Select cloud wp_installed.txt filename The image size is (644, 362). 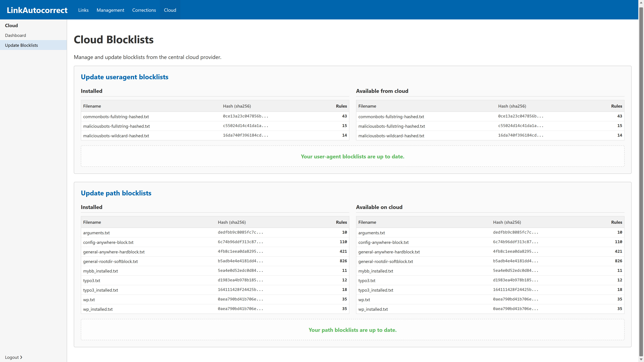point(373,309)
